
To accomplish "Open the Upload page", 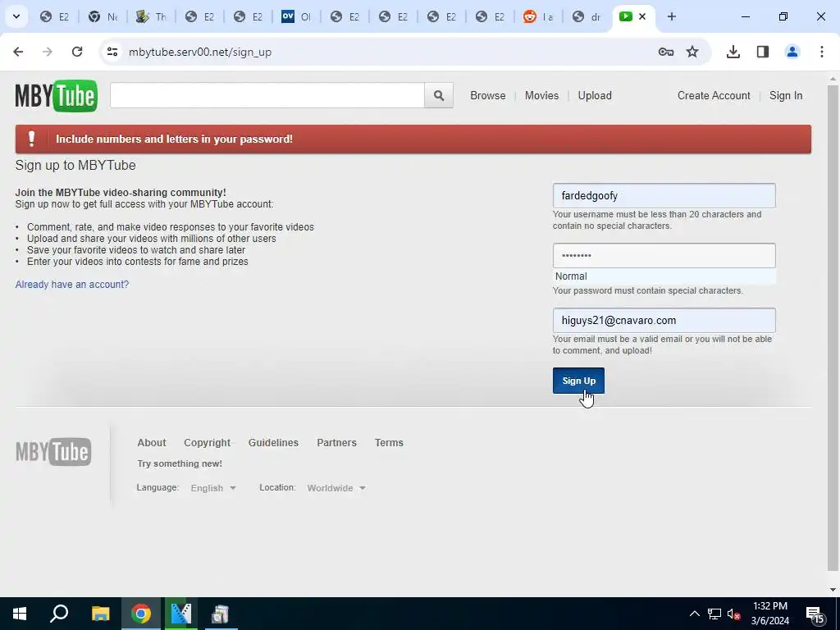I will pyautogui.click(x=595, y=95).
